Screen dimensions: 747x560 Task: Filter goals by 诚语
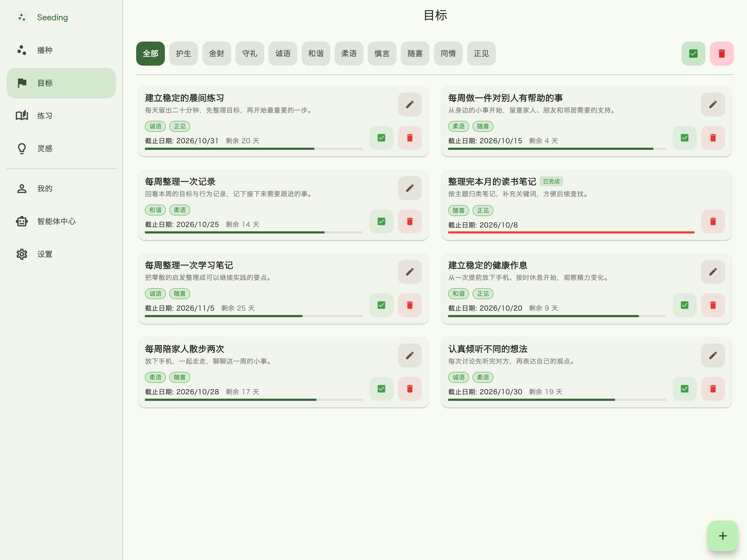283,53
